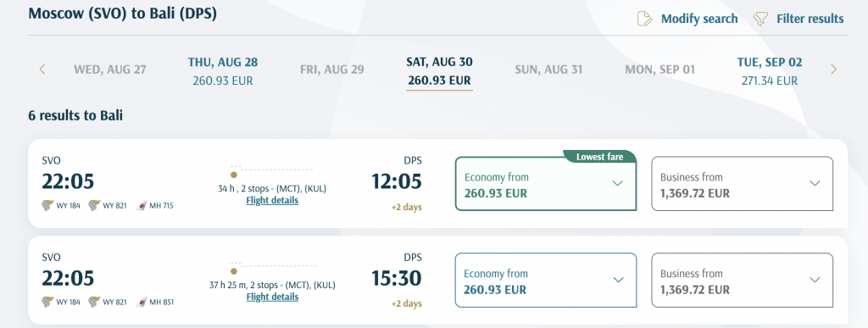Expand Economy fare chevron on first flight
The height and width of the screenshot is (328, 868).
[x=618, y=184]
